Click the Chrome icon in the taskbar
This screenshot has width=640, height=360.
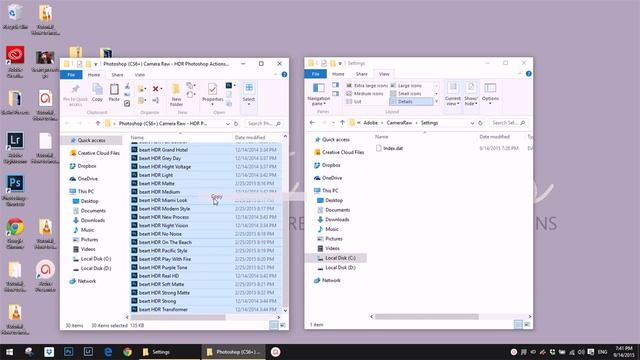(x=127, y=352)
